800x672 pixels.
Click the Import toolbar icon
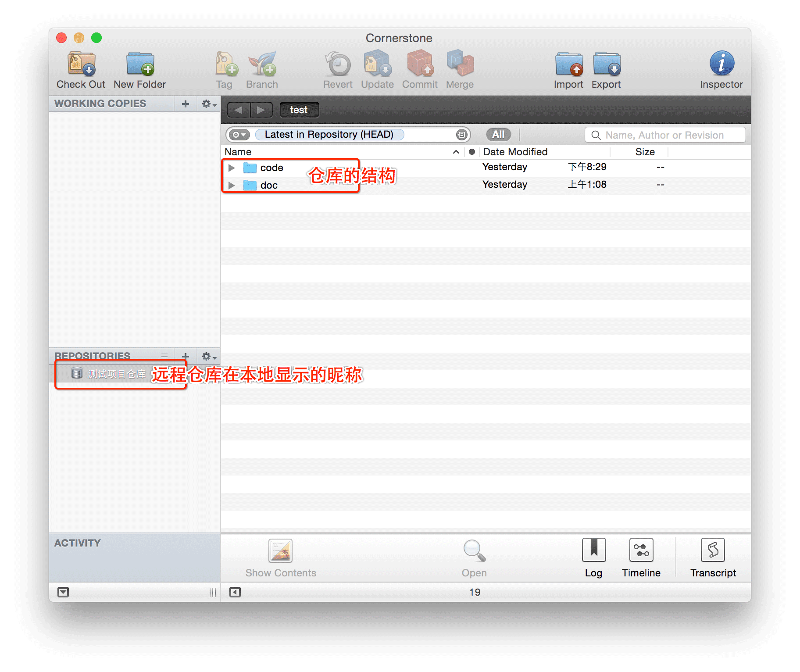[569, 64]
